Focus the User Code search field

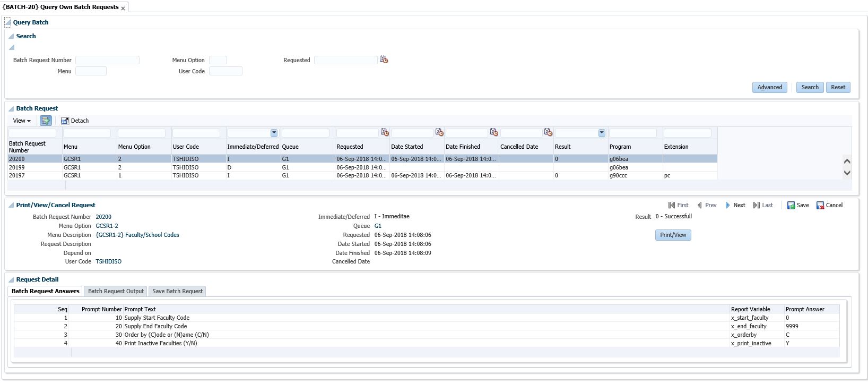pyautogui.click(x=225, y=71)
